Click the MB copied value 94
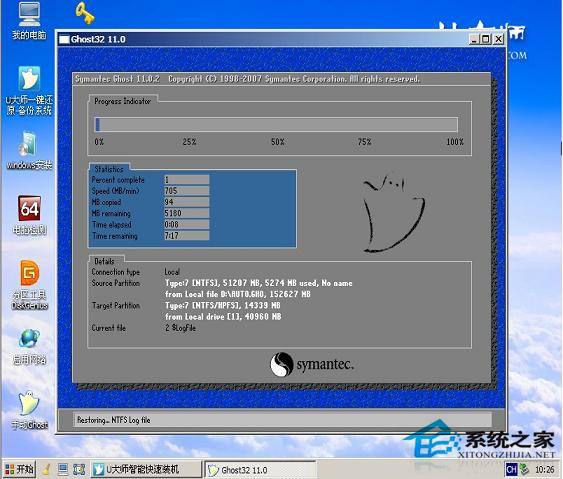This screenshot has width=563, height=479. tap(186, 202)
